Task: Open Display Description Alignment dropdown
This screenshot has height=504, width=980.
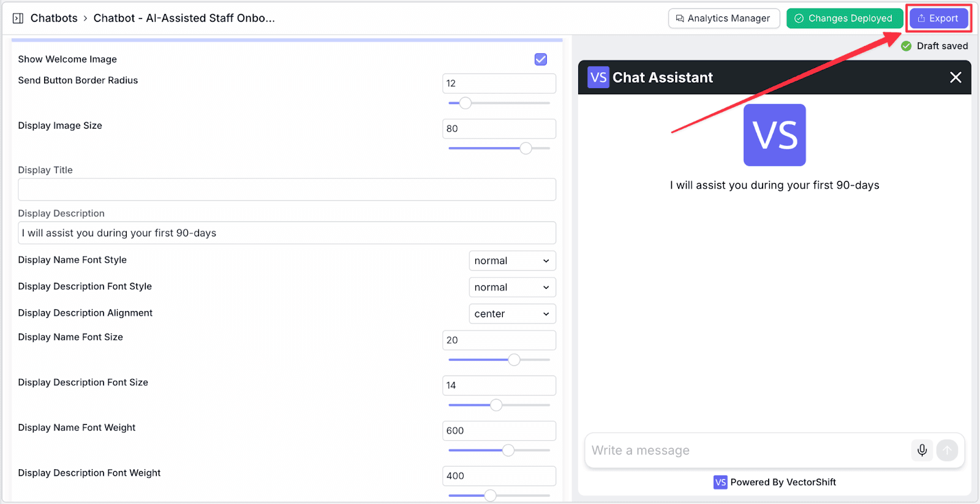Action: [512, 314]
